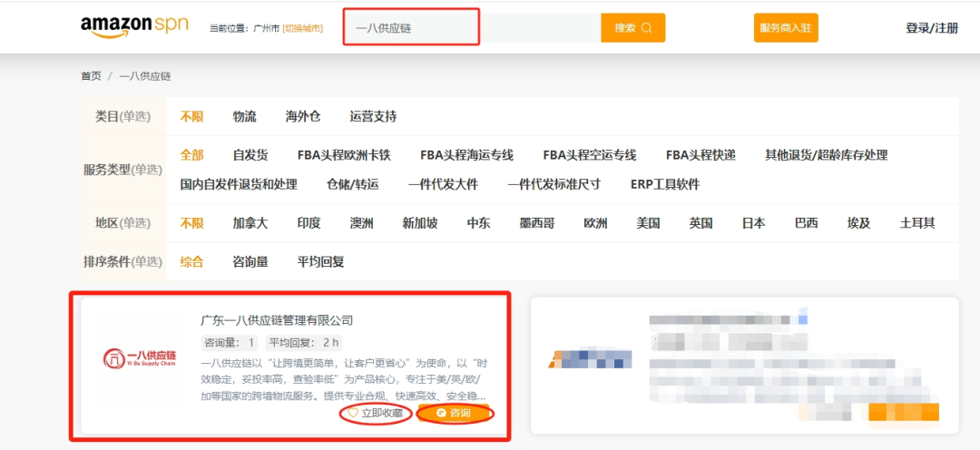
Task: Click the 咨询量: 1 tag
Action: (230, 343)
